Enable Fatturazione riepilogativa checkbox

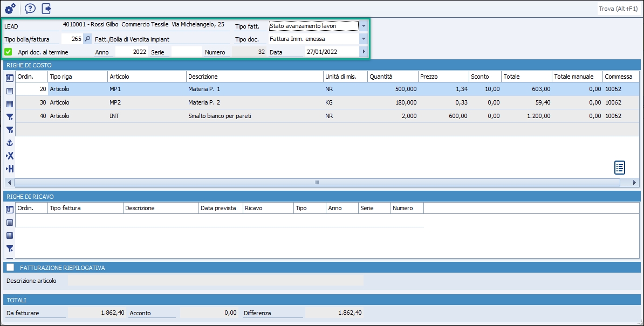click(10, 267)
